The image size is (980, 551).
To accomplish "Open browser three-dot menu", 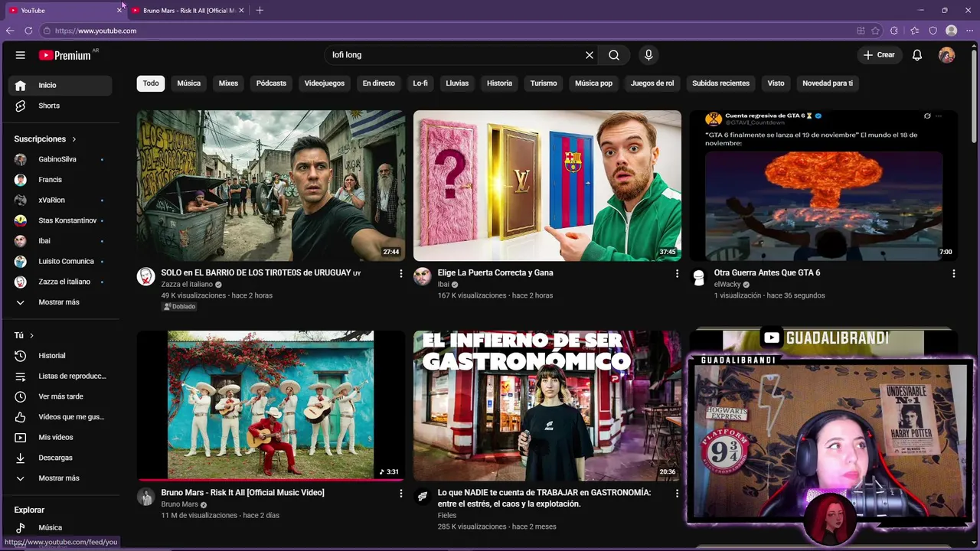I will tap(969, 31).
